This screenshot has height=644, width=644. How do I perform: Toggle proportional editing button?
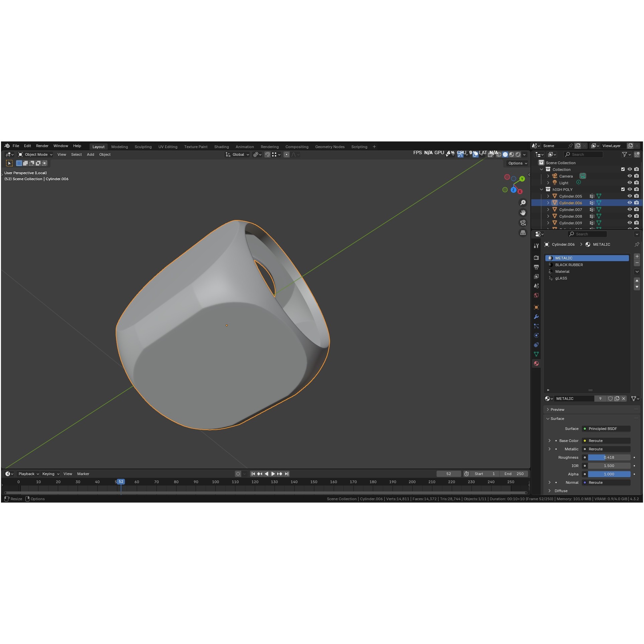(x=287, y=154)
